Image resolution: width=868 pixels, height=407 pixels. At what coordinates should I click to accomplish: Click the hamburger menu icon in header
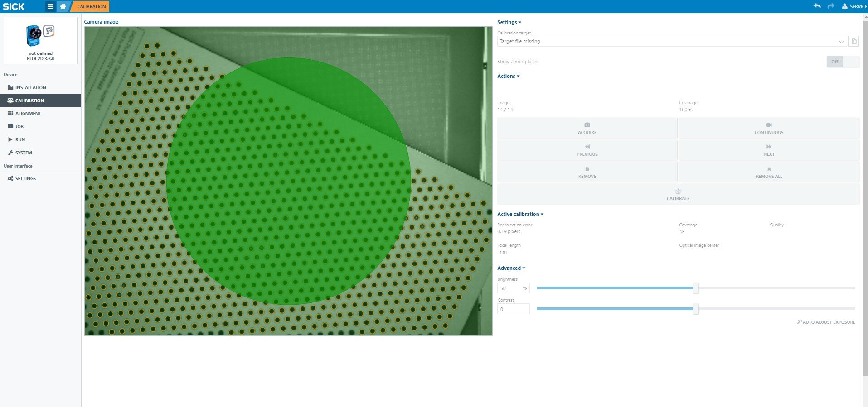pos(50,6)
